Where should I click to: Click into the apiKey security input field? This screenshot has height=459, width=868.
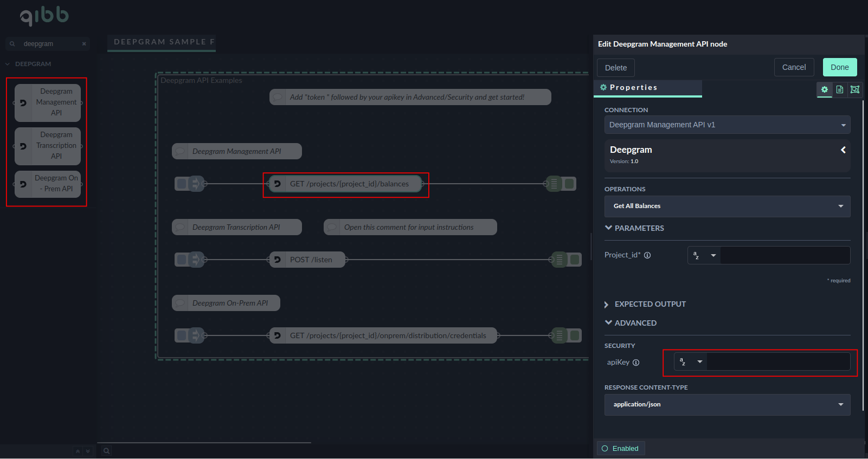click(x=778, y=361)
